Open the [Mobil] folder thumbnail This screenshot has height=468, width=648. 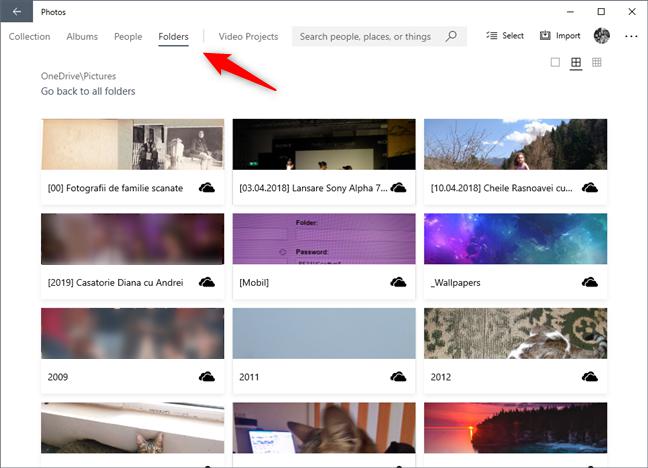coord(324,239)
